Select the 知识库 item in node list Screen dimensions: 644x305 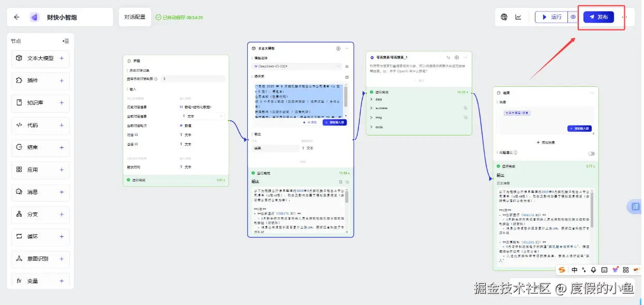[x=40, y=103]
